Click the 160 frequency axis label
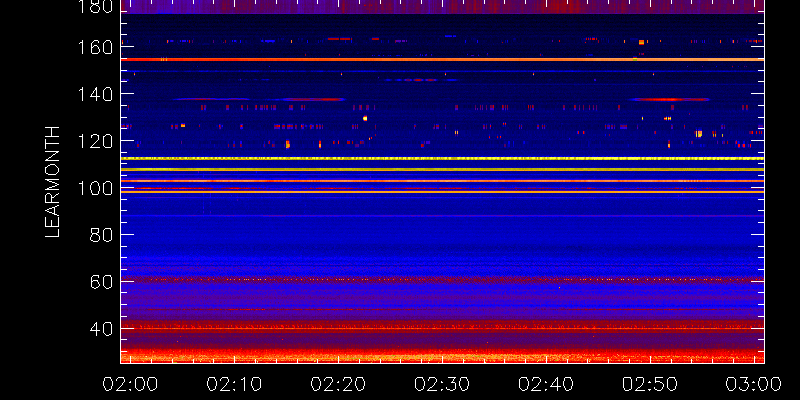800x400 pixels. (x=95, y=47)
